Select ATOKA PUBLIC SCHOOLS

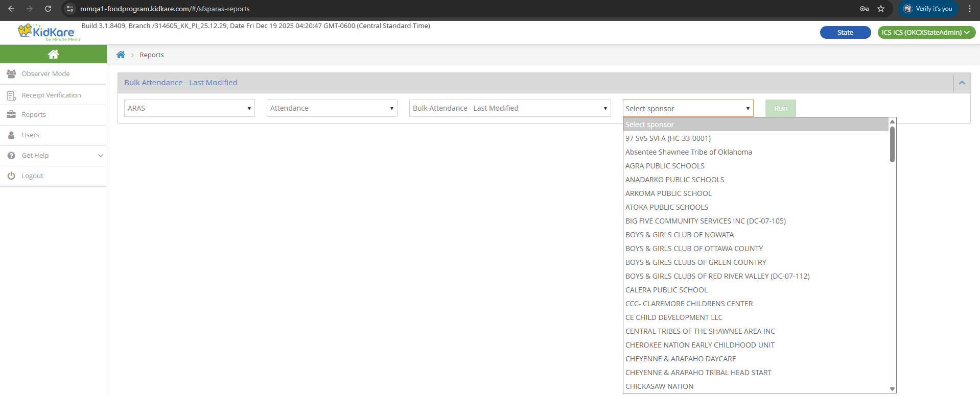(x=756, y=207)
